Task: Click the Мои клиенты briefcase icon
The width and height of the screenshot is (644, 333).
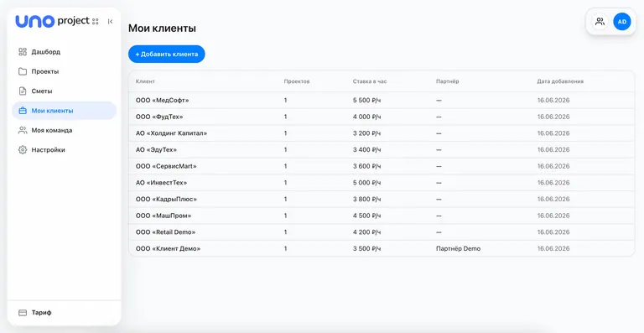Action: pos(23,111)
